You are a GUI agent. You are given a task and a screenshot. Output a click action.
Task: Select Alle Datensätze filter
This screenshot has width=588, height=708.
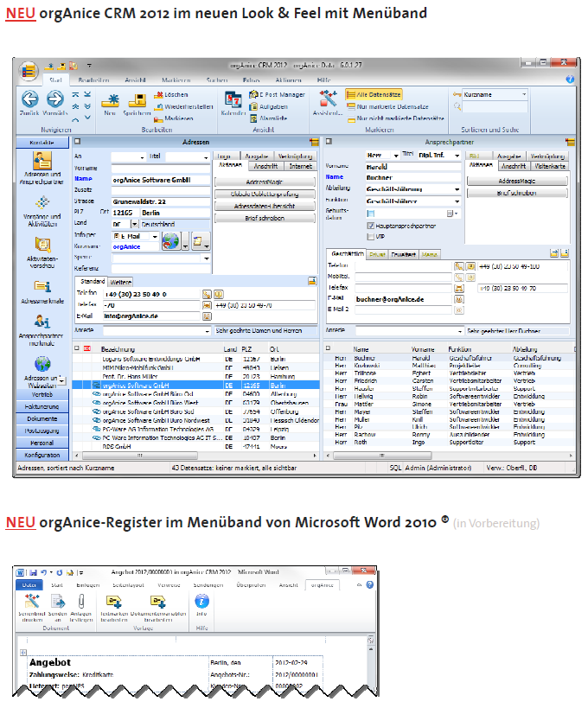(374, 94)
